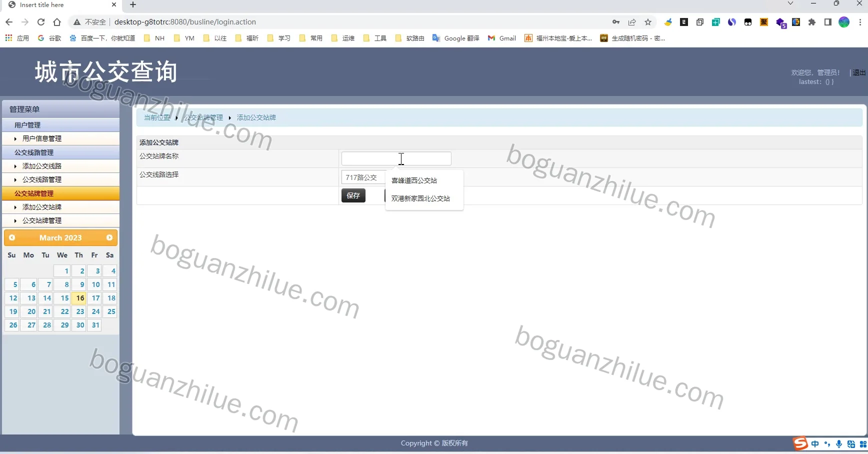Open saved passwords key icon
The height and width of the screenshot is (454, 868).
point(616,22)
